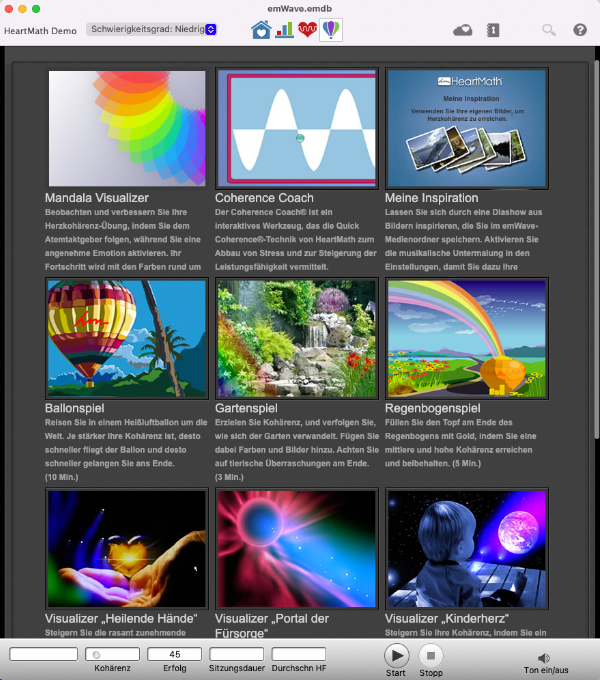600x680 pixels.
Task: Open the heart rhythm session icon
Action: pos(307,30)
